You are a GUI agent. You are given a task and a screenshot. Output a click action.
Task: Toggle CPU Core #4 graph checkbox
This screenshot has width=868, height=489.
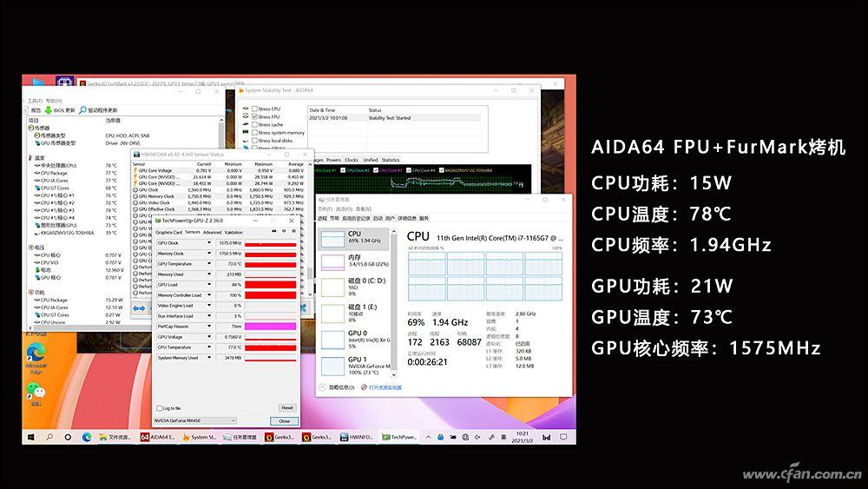click(409, 170)
